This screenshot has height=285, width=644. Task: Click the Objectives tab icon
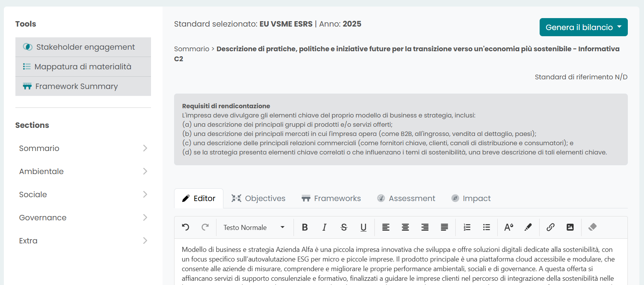[x=236, y=198]
